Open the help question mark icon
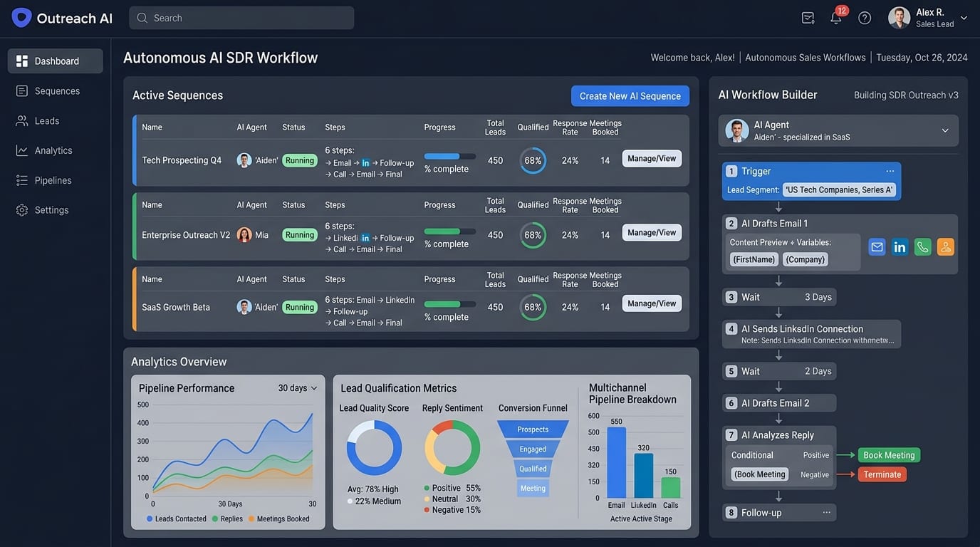This screenshot has height=547, width=980. [x=865, y=18]
